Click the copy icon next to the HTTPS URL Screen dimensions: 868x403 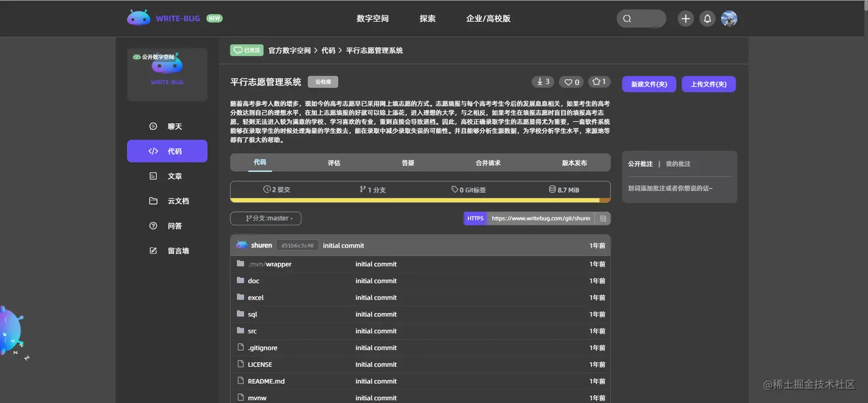603,218
